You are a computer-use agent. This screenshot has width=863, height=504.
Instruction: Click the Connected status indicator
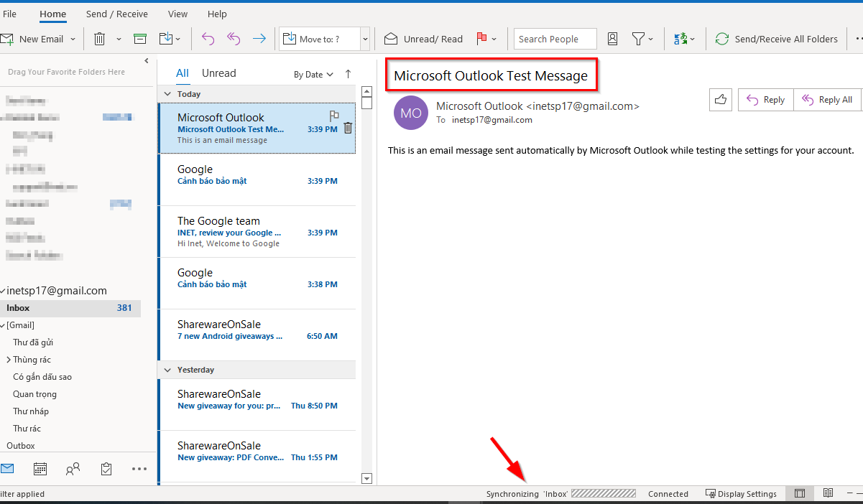click(668, 493)
